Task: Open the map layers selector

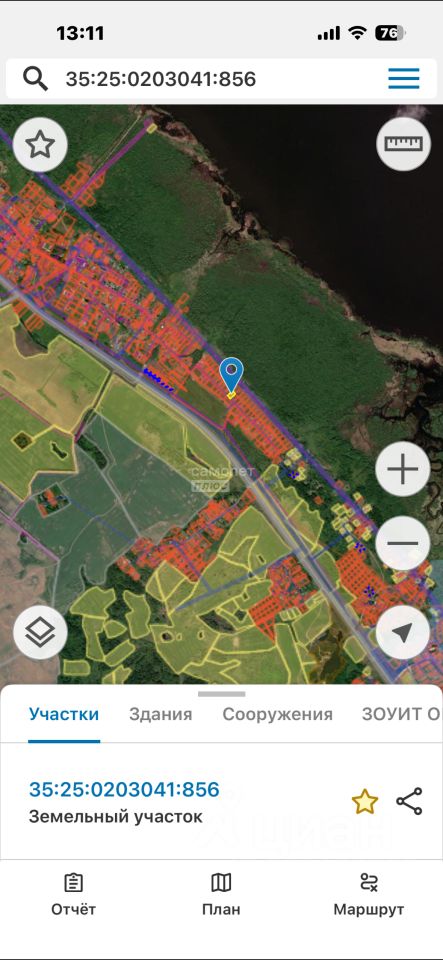Action: click(x=40, y=632)
